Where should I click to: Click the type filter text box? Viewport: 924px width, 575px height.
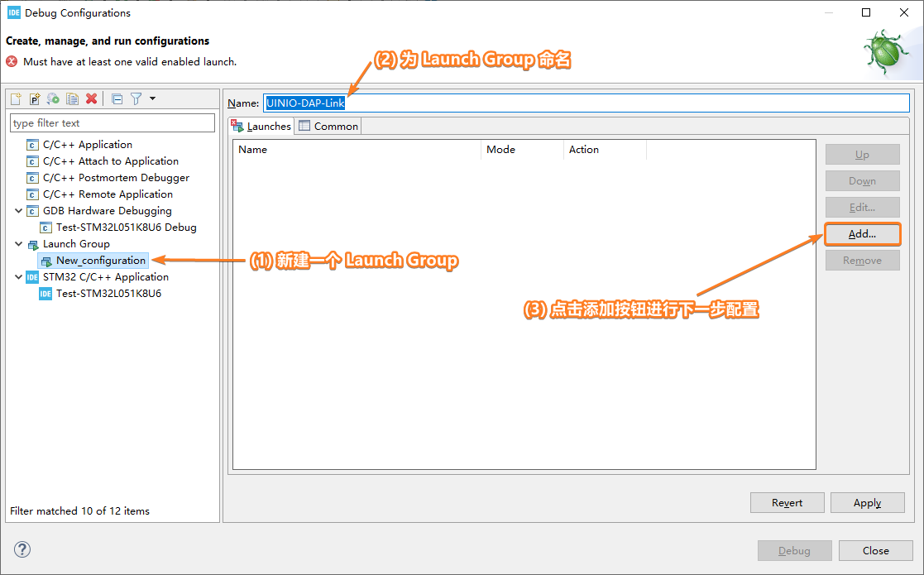point(113,123)
